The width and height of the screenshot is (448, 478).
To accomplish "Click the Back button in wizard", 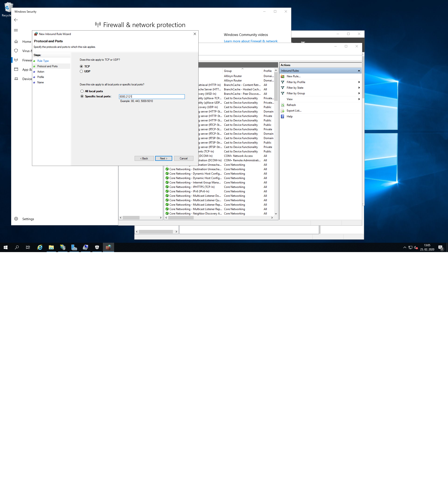I will 144,158.
